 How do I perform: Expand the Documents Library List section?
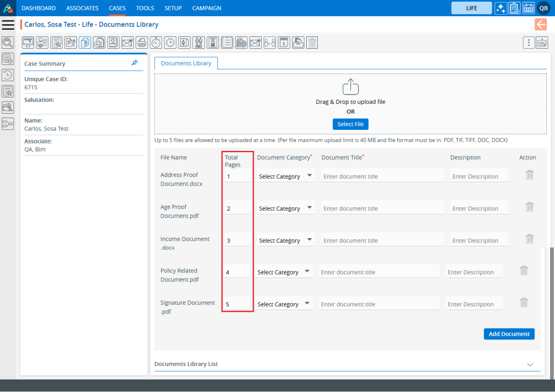[x=530, y=364]
